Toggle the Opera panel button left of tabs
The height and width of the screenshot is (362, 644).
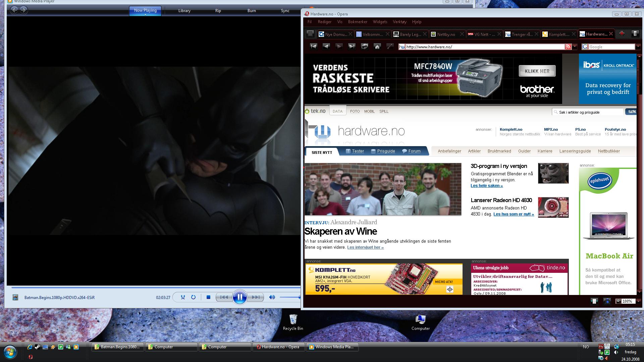[x=310, y=34]
